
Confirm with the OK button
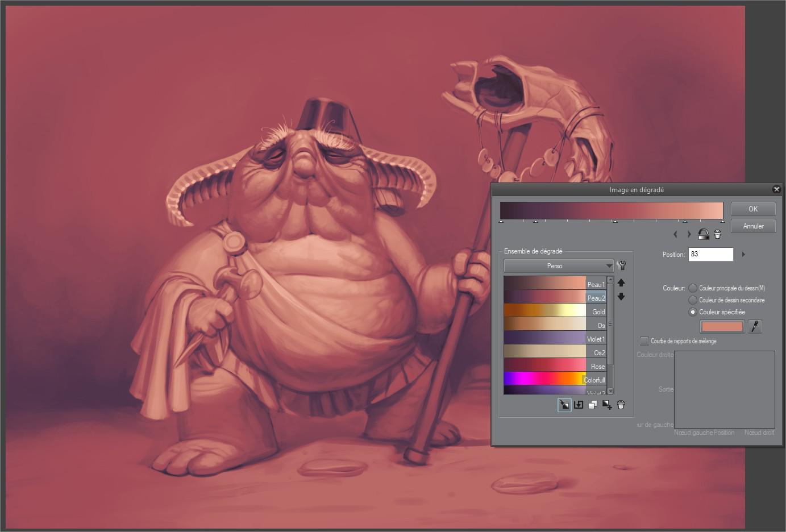pyautogui.click(x=753, y=209)
